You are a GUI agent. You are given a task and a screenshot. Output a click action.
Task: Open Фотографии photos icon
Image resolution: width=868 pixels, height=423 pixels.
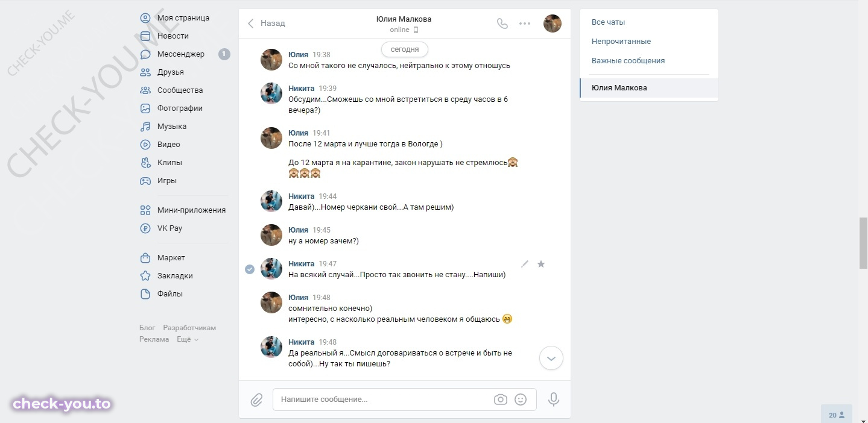(x=145, y=108)
